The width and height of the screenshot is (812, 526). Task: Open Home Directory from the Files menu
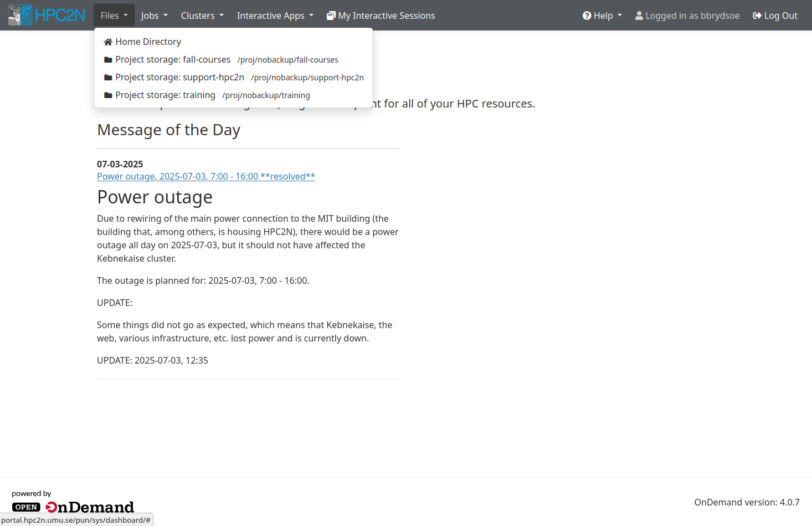[x=233, y=42]
